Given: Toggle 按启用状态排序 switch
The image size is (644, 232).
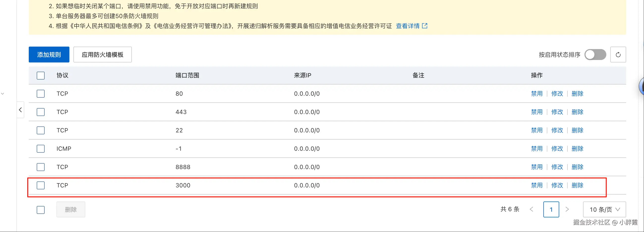Looking at the screenshot, I should [x=595, y=55].
